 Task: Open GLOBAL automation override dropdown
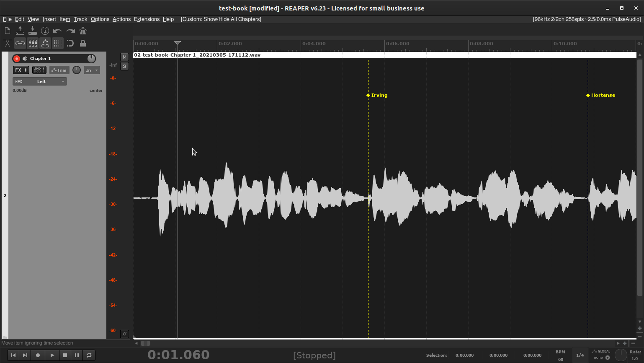pyautogui.click(x=601, y=355)
